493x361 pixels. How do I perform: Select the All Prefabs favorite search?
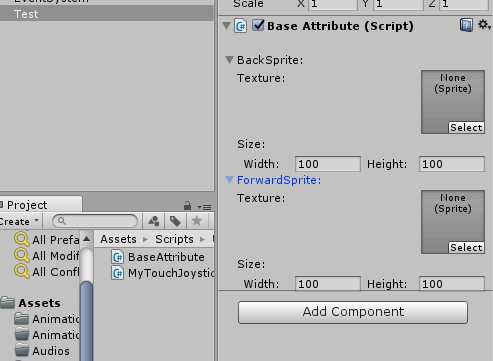pyautogui.click(x=47, y=240)
